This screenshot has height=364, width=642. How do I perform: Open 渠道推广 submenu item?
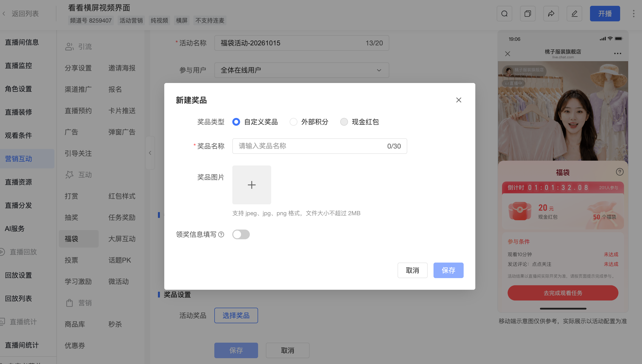click(x=78, y=89)
